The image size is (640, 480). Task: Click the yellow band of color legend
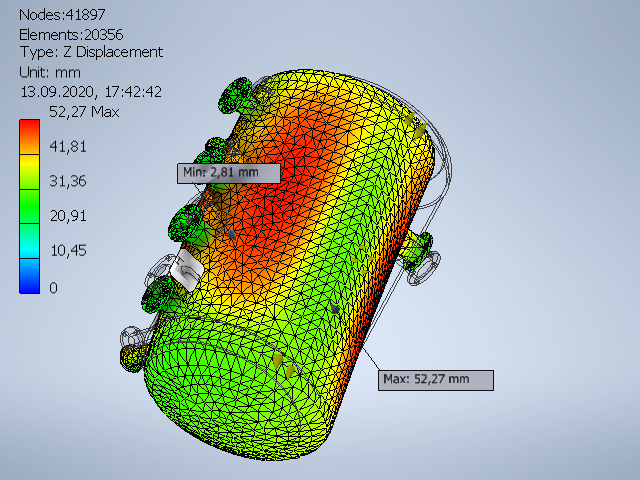click(x=29, y=171)
